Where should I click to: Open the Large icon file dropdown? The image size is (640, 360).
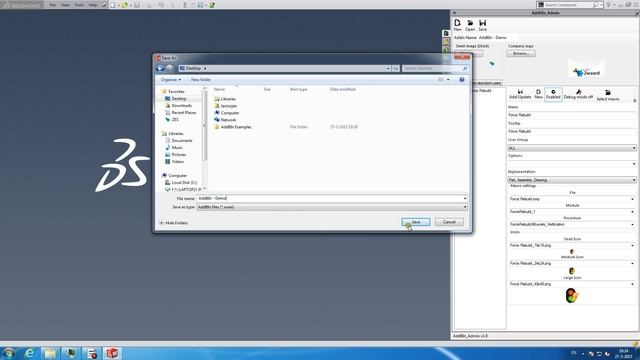(x=571, y=284)
